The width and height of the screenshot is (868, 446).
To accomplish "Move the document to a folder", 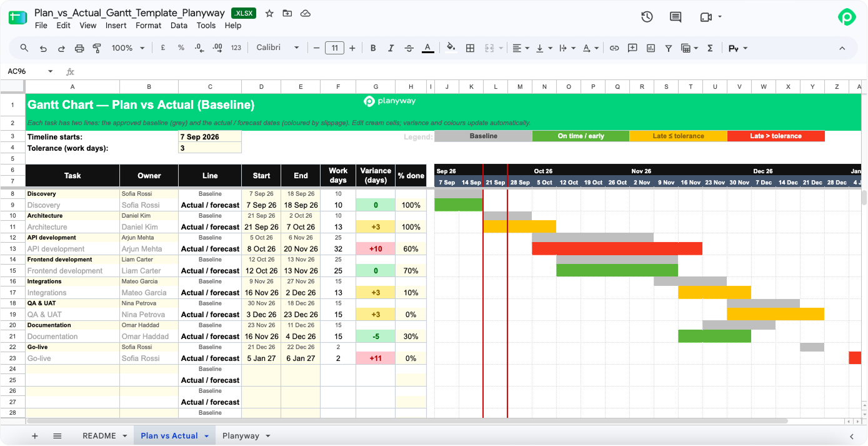I will coord(287,13).
